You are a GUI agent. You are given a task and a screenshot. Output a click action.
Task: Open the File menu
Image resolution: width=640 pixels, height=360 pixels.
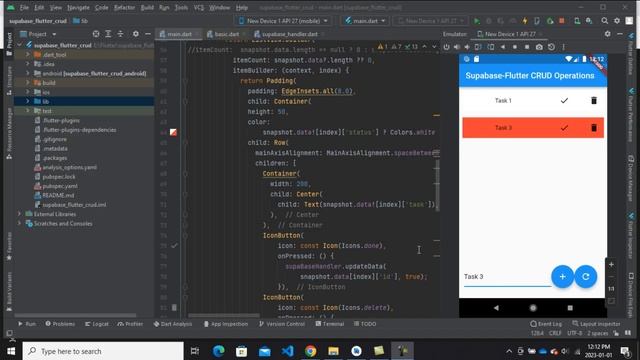24,7
